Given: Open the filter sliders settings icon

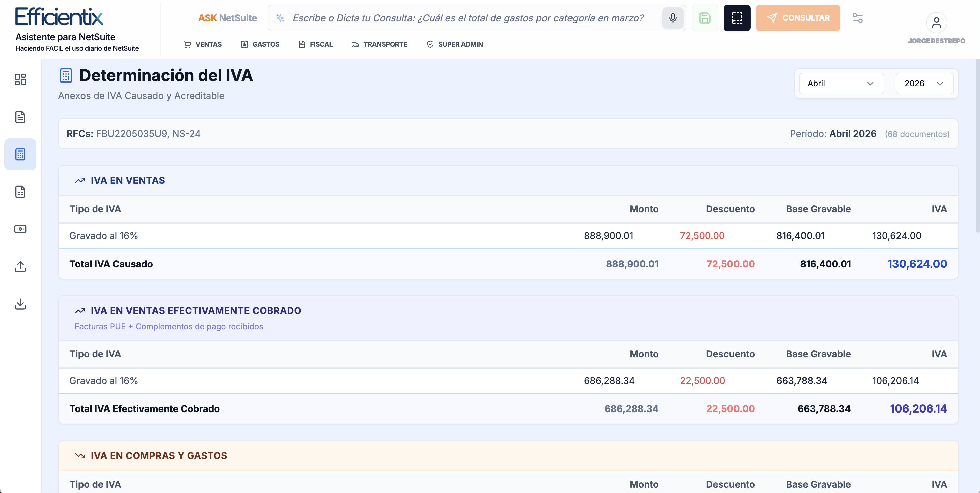Looking at the screenshot, I should (857, 18).
